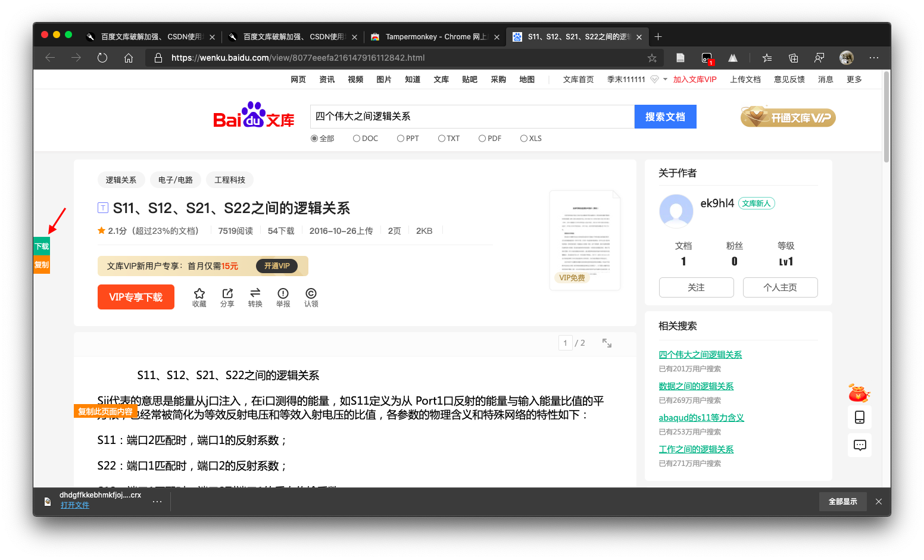Click 加入文库VIP link
The image size is (924, 560).
[x=695, y=79]
